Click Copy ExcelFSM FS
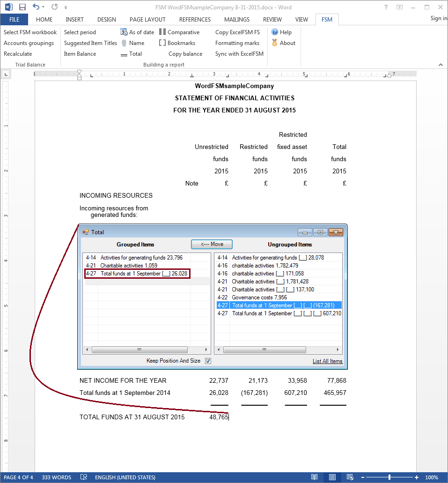 click(237, 32)
